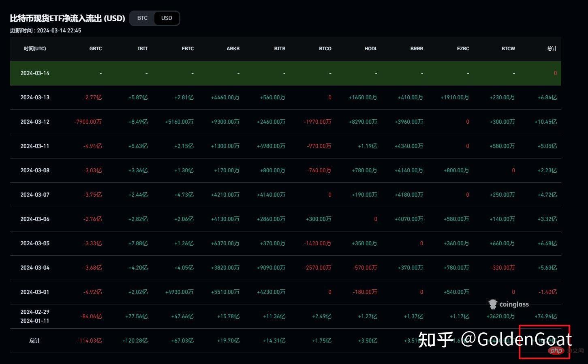Click the BRRR column header
The height and width of the screenshot is (364, 588).
tap(417, 49)
